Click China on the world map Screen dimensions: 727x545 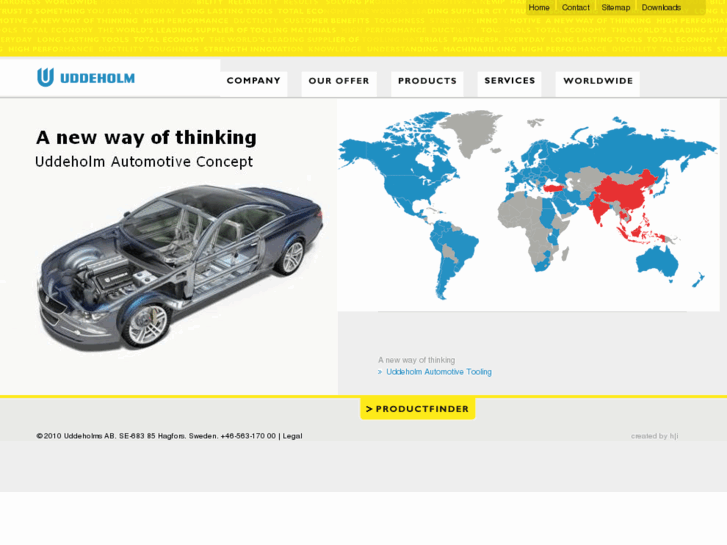[x=624, y=192]
